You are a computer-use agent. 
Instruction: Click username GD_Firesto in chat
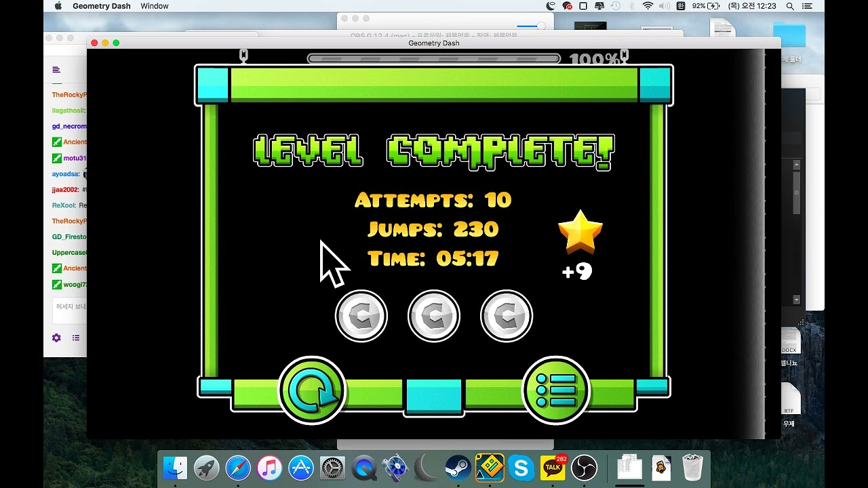coord(69,237)
